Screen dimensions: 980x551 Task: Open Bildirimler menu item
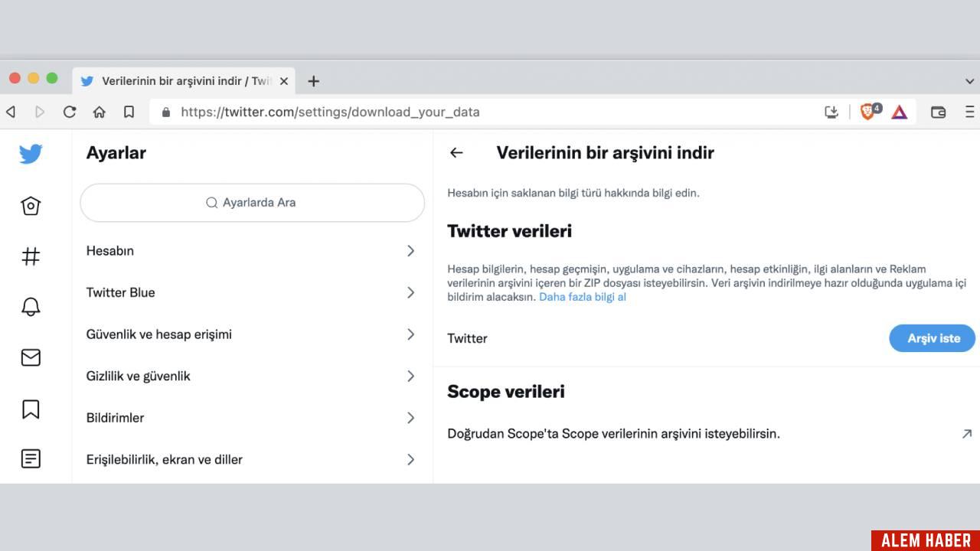point(252,418)
